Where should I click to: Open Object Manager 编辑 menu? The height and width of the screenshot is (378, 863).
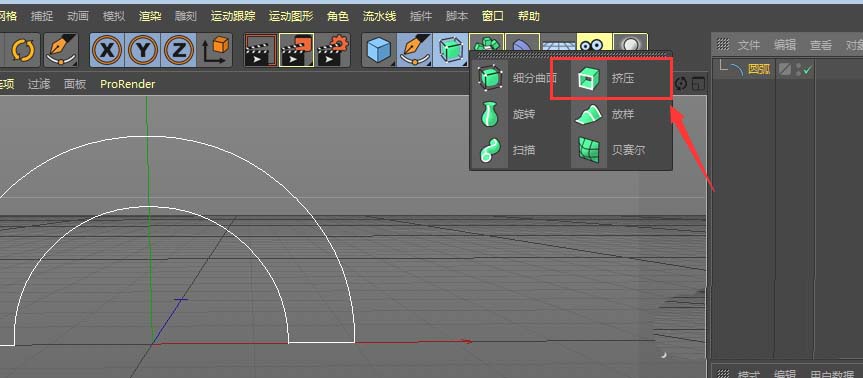pos(784,45)
